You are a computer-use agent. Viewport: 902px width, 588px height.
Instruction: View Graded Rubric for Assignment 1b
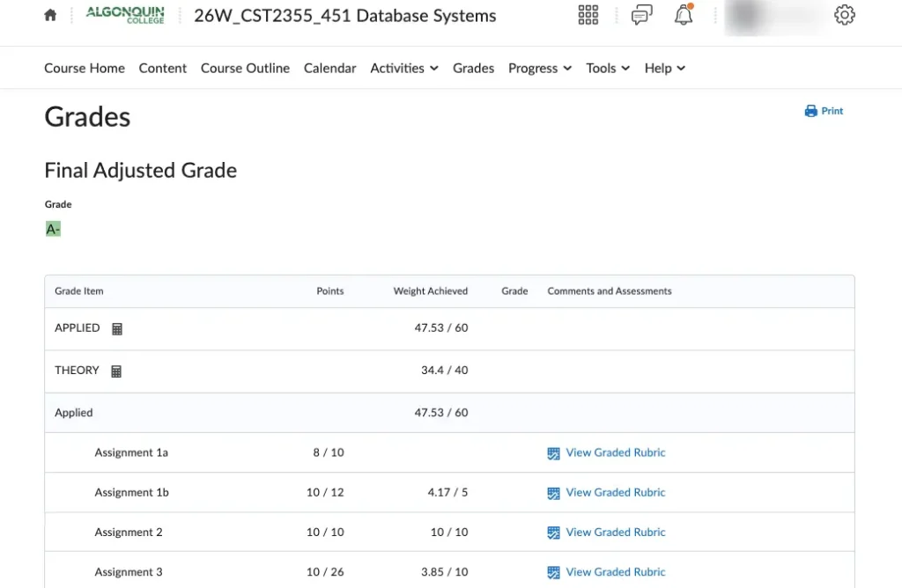(x=616, y=492)
